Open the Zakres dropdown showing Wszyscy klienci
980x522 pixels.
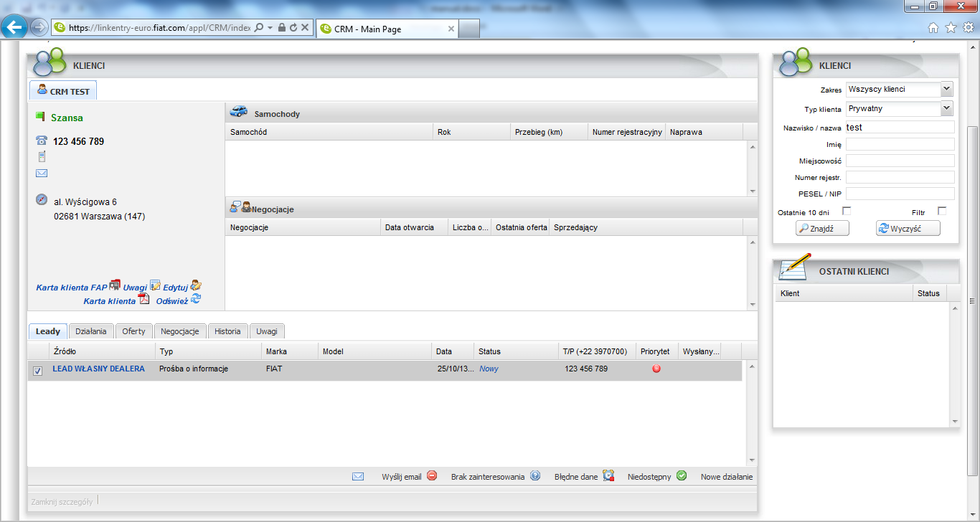pyautogui.click(x=899, y=90)
